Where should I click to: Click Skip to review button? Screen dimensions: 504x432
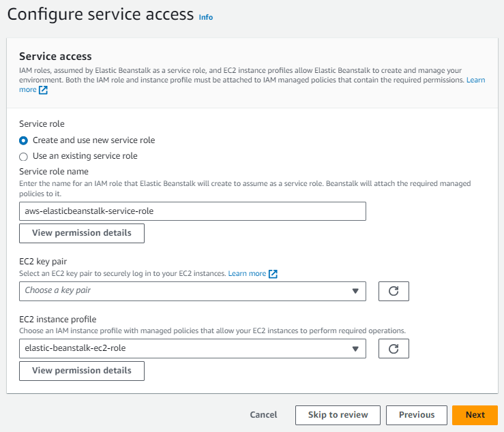(x=338, y=415)
